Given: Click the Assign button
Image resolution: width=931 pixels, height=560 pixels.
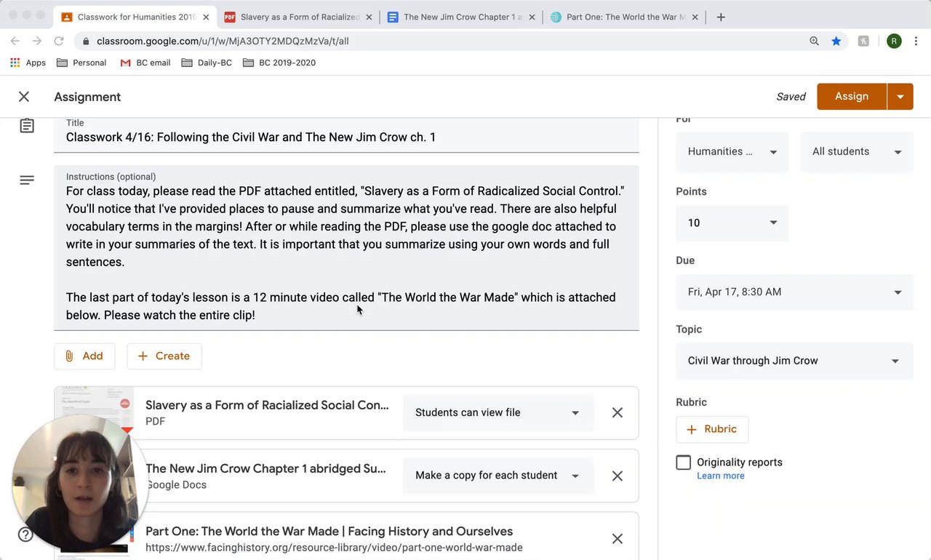Looking at the screenshot, I should pos(851,97).
